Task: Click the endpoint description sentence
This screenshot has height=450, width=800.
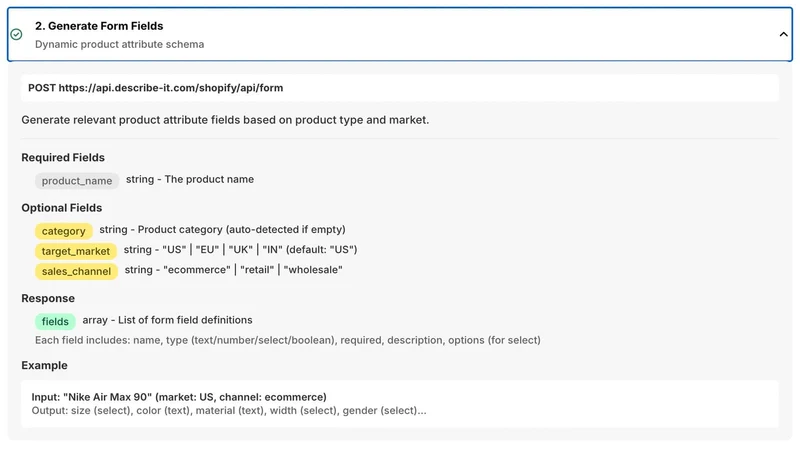Action: pyautogui.click(x=225, y=120)
